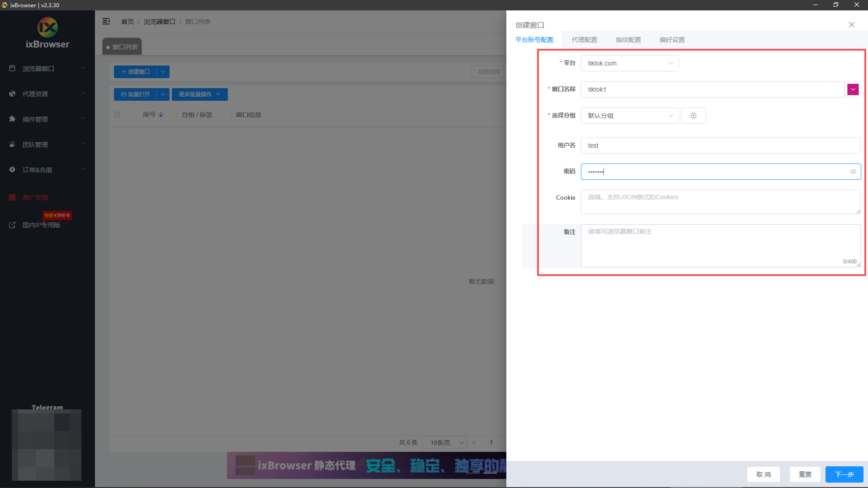Open 推广奖励 sidebar link
The image size is (868, 488).
pos(35,197)
